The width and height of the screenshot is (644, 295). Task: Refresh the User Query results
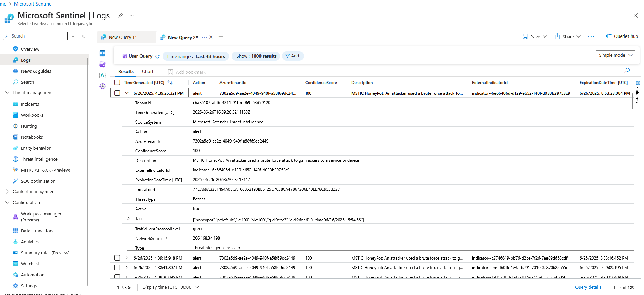click(157, 56)
